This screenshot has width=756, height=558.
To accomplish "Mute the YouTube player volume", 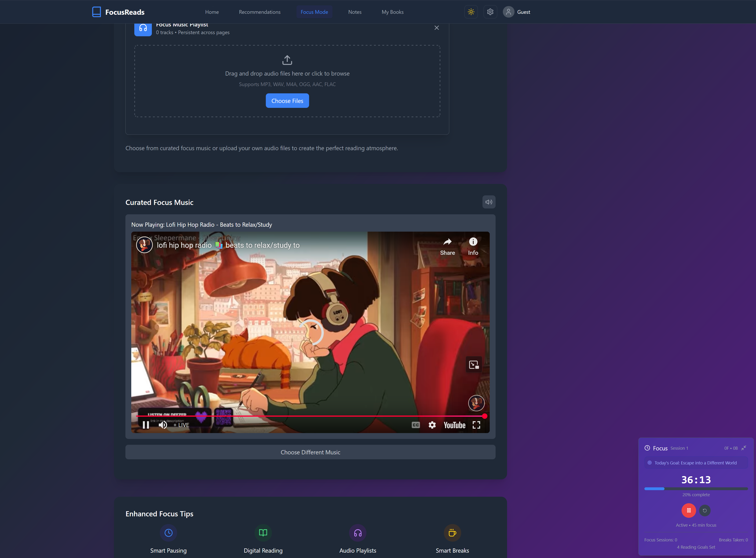I will pos(163,425).
